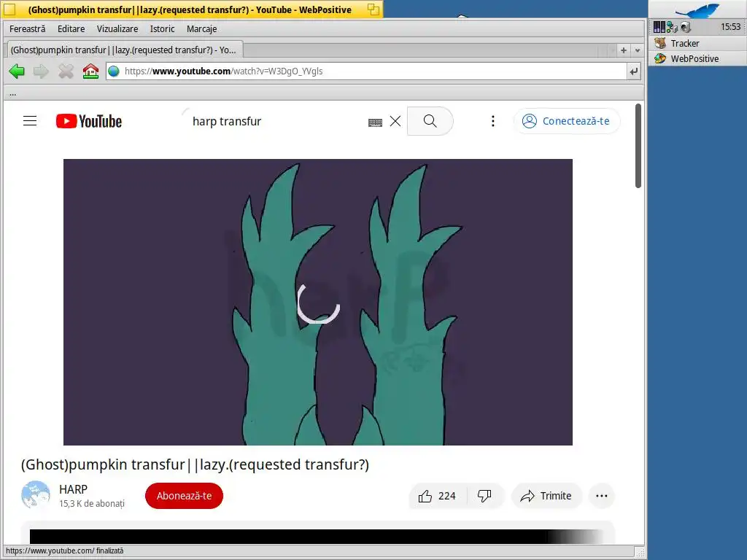Viewport: 747px width, 560px height.
Task: Open the Marcaje menu
Action: coord(201,29)
